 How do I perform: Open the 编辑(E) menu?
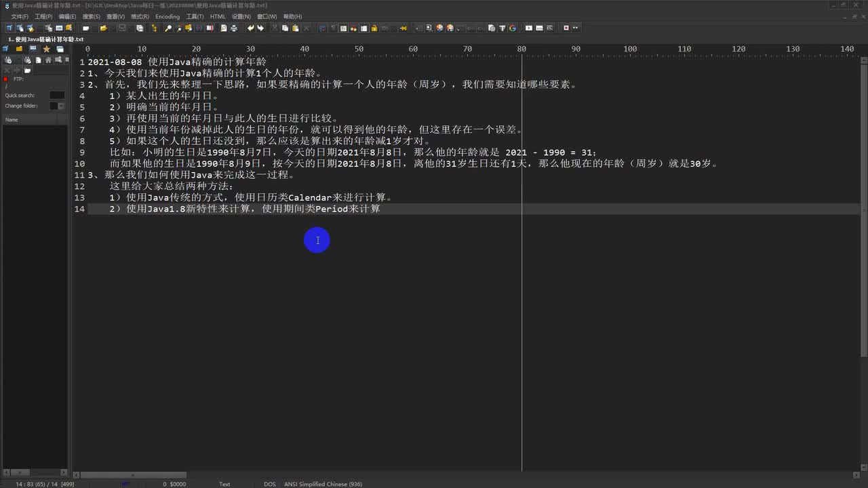pyautogui.click(x=67, y=16)
